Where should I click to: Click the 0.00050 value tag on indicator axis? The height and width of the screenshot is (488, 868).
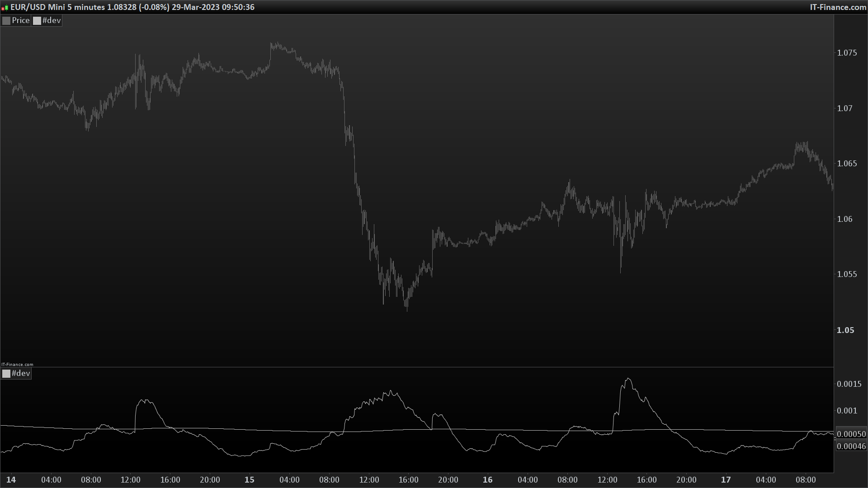[x=851, y=434]
